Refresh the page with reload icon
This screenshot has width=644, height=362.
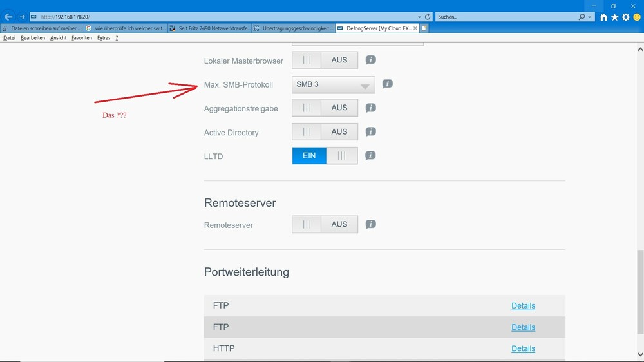click(x=428, y=17)
